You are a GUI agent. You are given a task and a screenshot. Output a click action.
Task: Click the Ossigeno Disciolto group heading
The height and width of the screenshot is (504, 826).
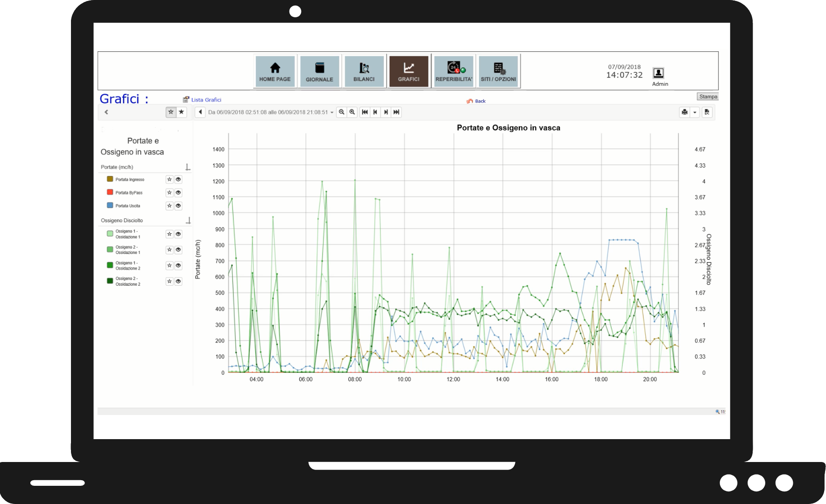[122, 220]
